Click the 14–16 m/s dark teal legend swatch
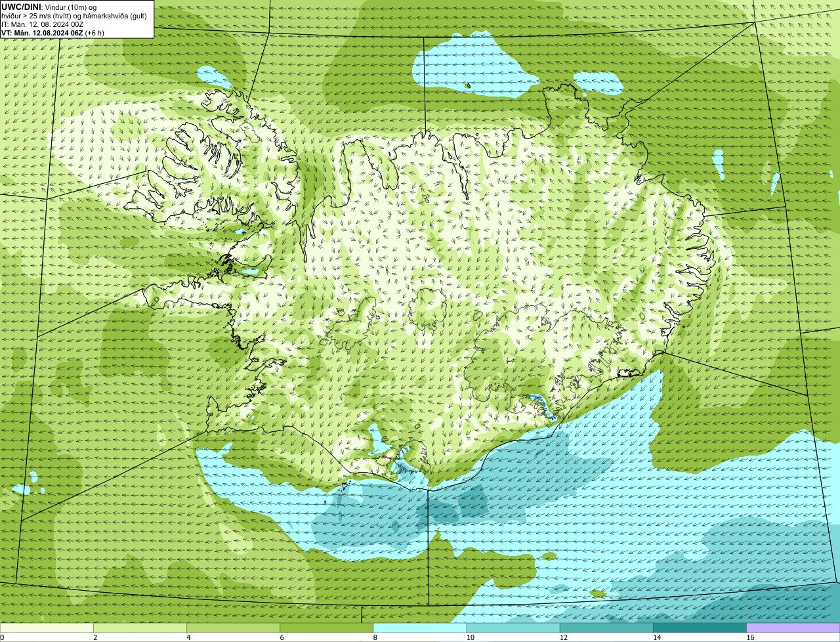 click(700, 628)
